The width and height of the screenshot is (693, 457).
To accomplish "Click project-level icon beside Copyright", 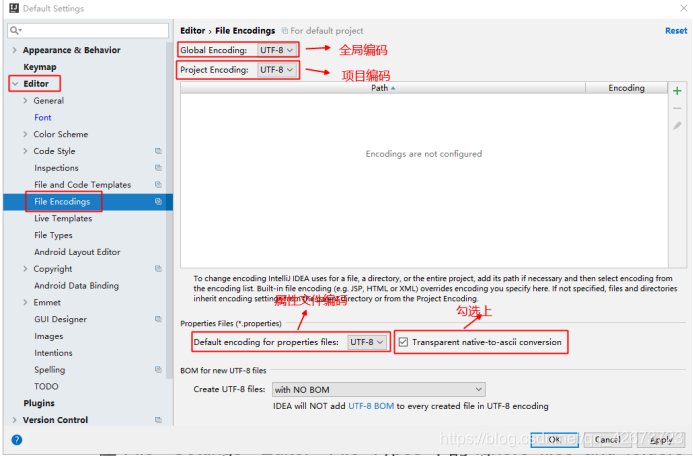I will coord(158,269).
